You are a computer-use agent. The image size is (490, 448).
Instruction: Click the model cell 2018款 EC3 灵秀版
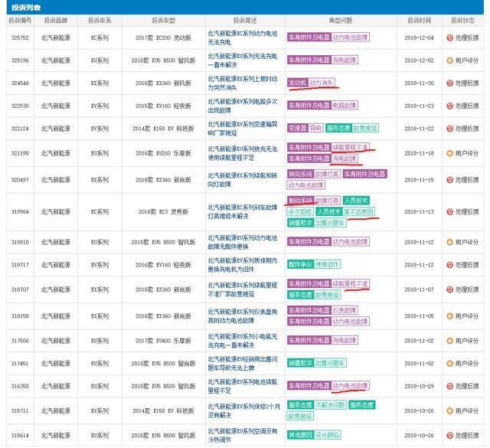[163, 211]
